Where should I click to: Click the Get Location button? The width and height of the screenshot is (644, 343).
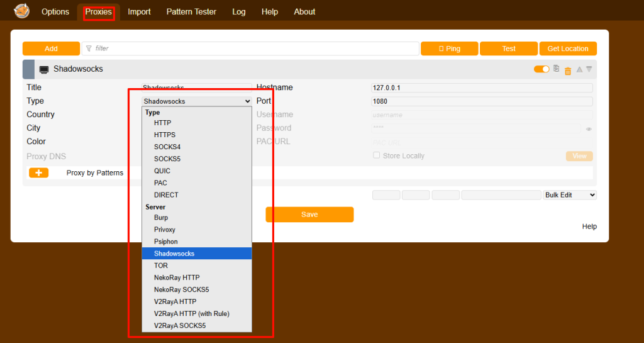coord(568,48)
